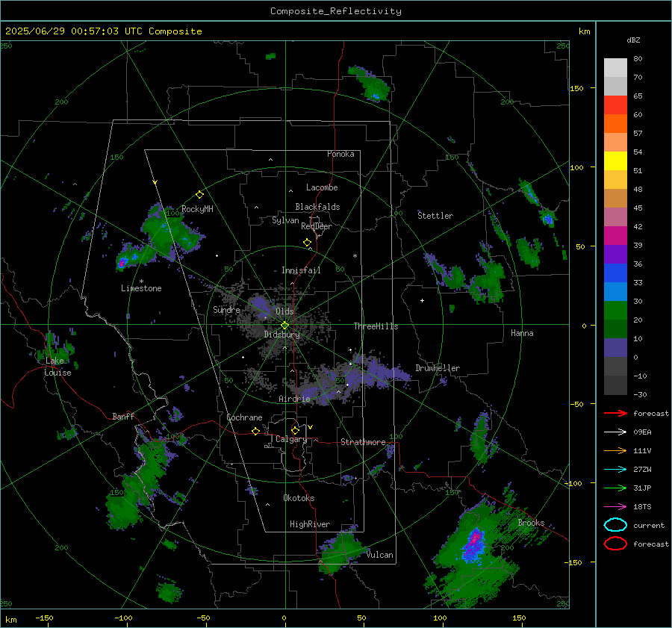
Task: Click the 100 tick on right km axis
Action: (x=576, y=167)
